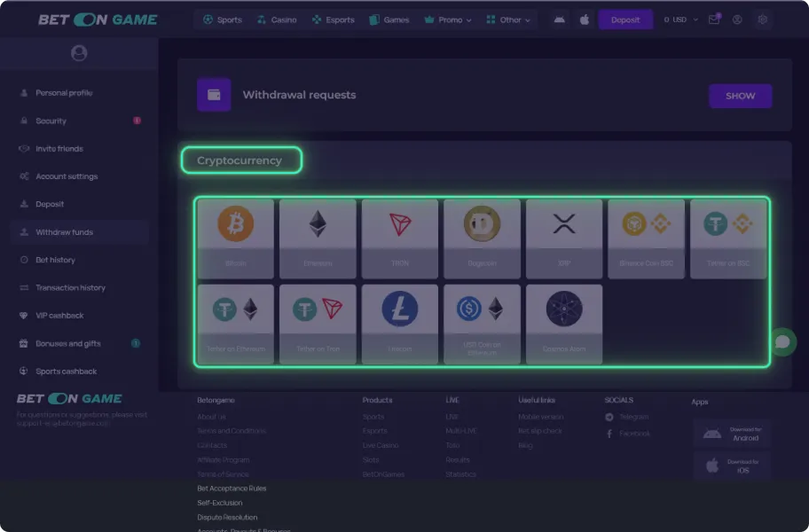Open the USD currency balance dropdown
Image resolution: width=809 pixels, height=532 pixels.
(x=680, y=20)
